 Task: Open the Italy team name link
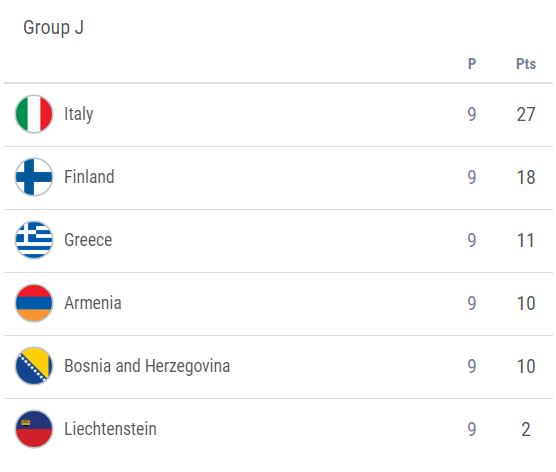[79, 114]
